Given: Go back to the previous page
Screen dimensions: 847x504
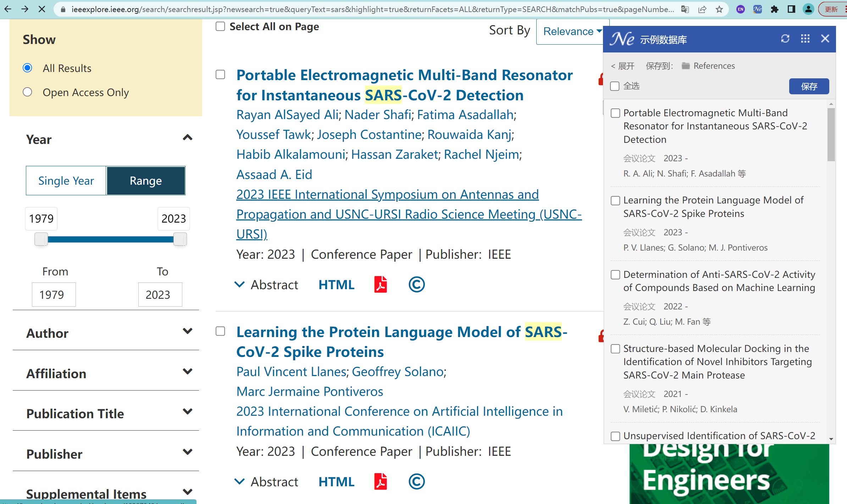Looking at the screenshot, I should 8,9.
